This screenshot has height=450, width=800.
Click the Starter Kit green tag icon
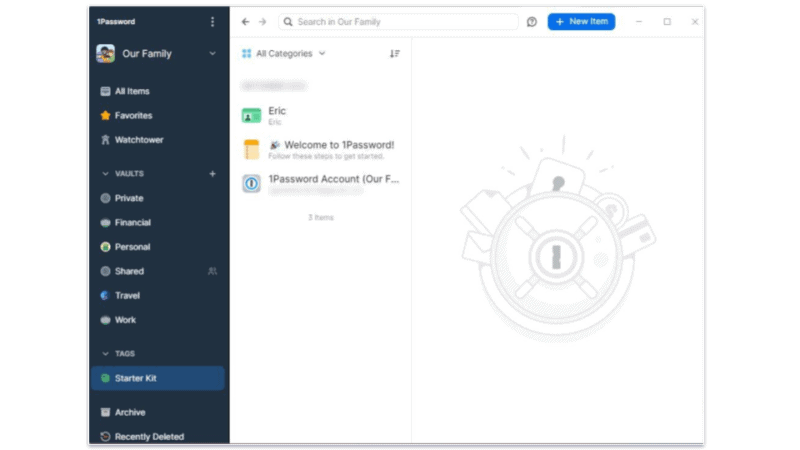pos(105,378)
